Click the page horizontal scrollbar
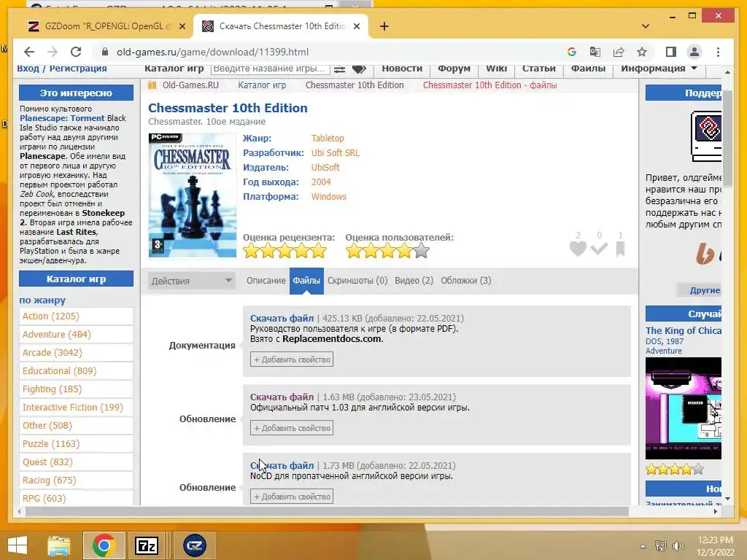Screen dimensions: 747x560 point(327,511)
